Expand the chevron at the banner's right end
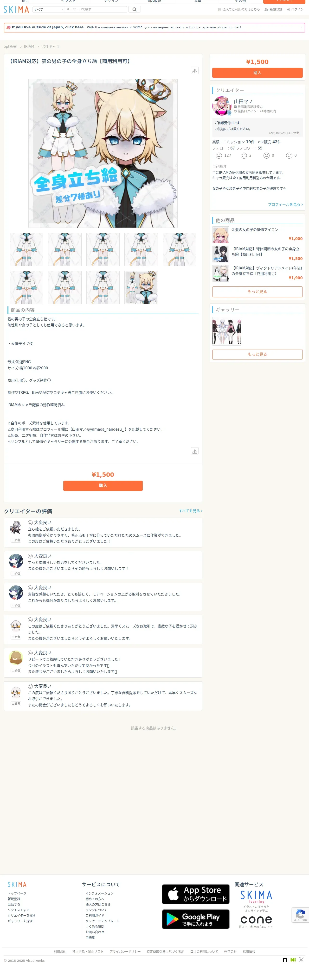Screen dimensions: 309x980 (x=301, y=27)
